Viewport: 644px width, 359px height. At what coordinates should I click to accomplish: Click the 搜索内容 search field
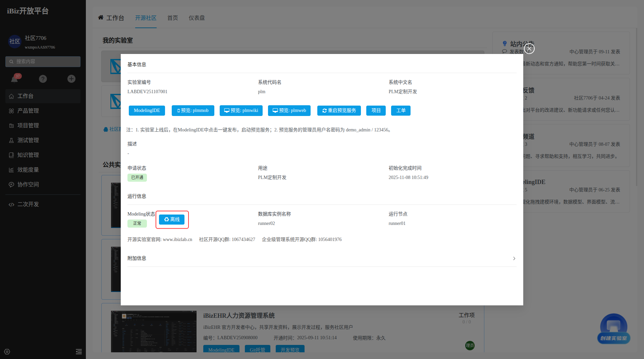[x=43, y=62]
